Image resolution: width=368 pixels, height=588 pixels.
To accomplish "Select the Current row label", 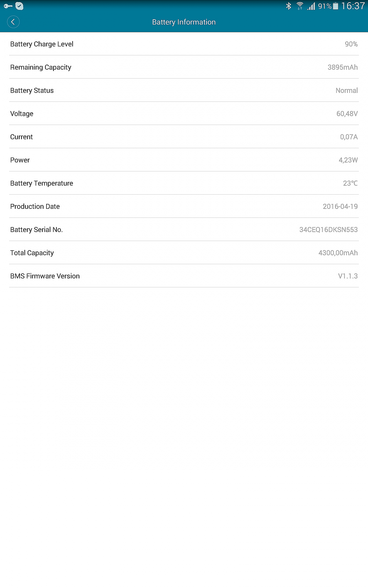I will click(21, 137).
